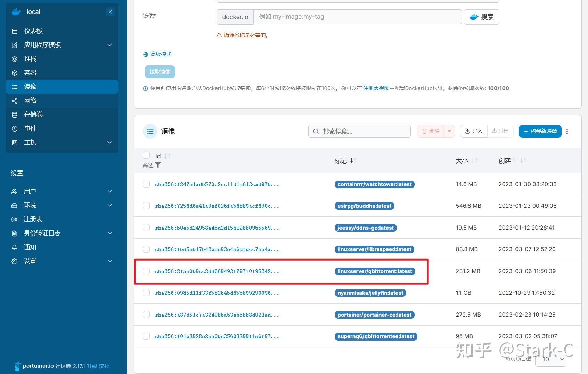Image resolution: width=588 pixels, height=374 pixels.
Task: Select the linuxserver/qbittorrent image checkbox
Action: click(146, 271)
